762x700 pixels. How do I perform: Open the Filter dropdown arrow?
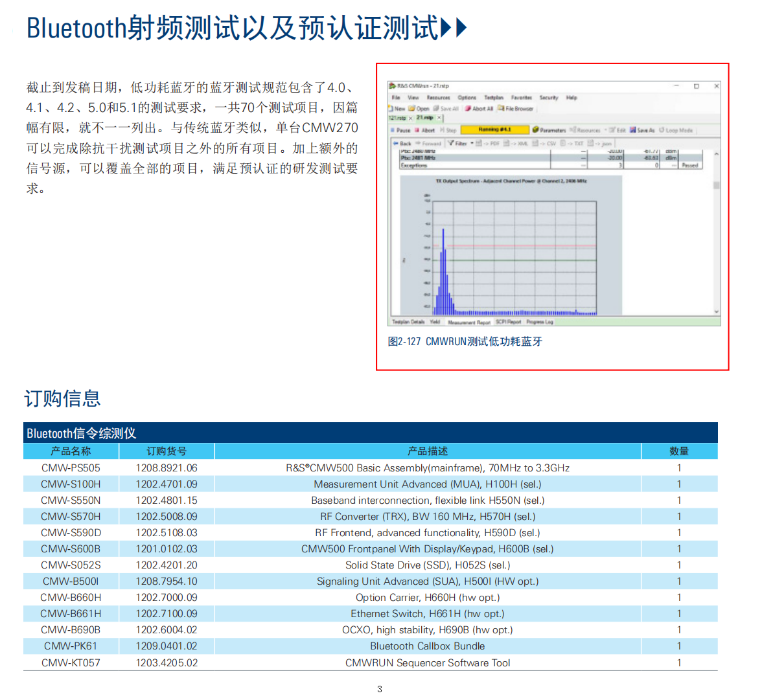[x=472, y=143]
